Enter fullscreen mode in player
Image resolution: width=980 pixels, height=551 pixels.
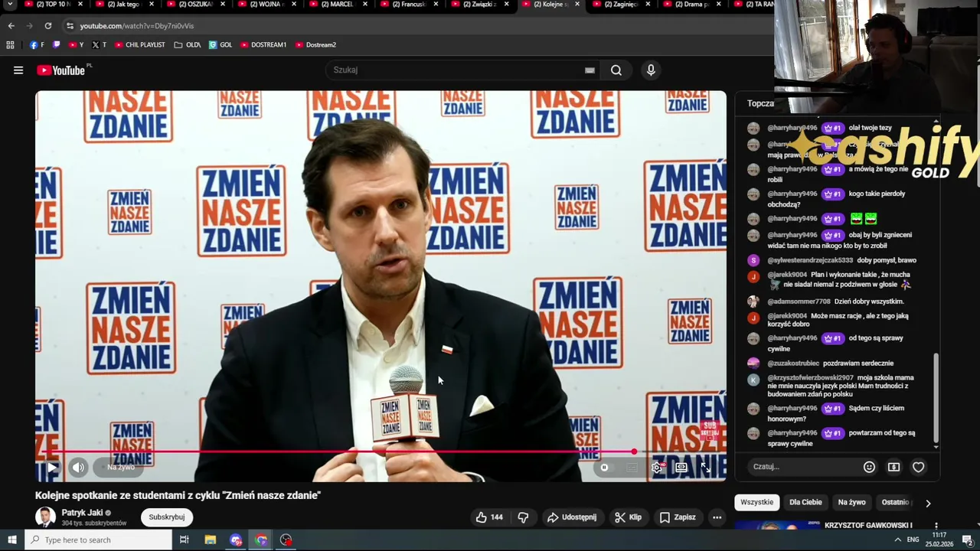[x=706, y=467]
